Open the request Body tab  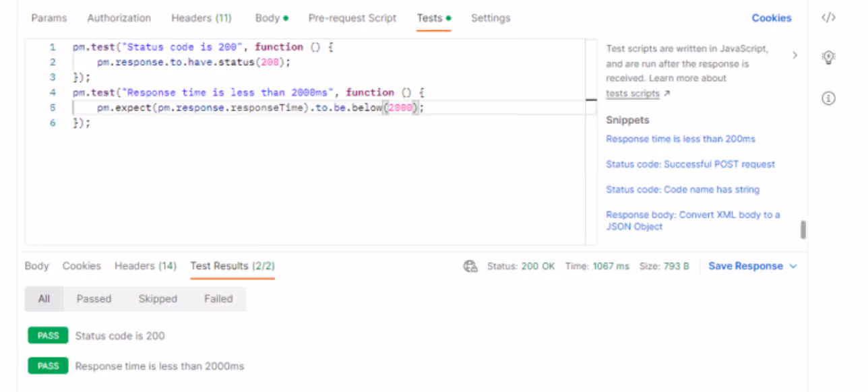pyautogui.click(x=272, y=18)
